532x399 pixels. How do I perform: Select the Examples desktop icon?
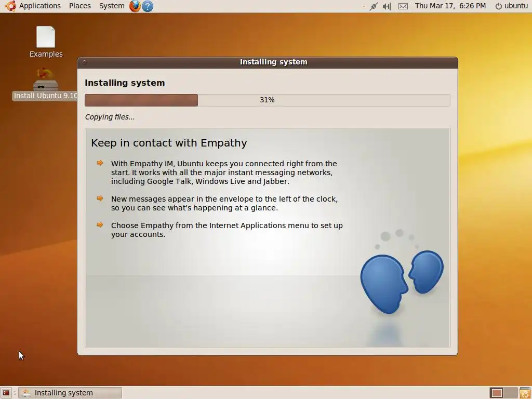[x=46, y=42]
